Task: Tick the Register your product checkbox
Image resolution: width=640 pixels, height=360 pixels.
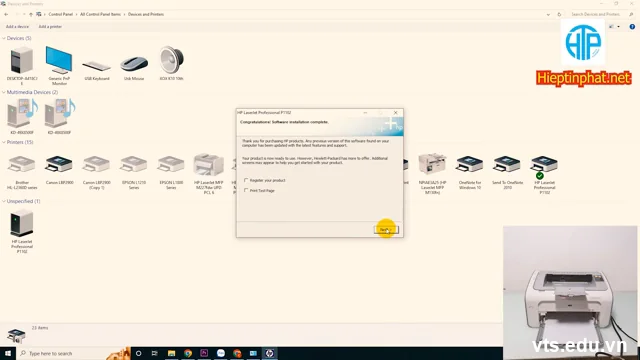Action: (246, 180)
